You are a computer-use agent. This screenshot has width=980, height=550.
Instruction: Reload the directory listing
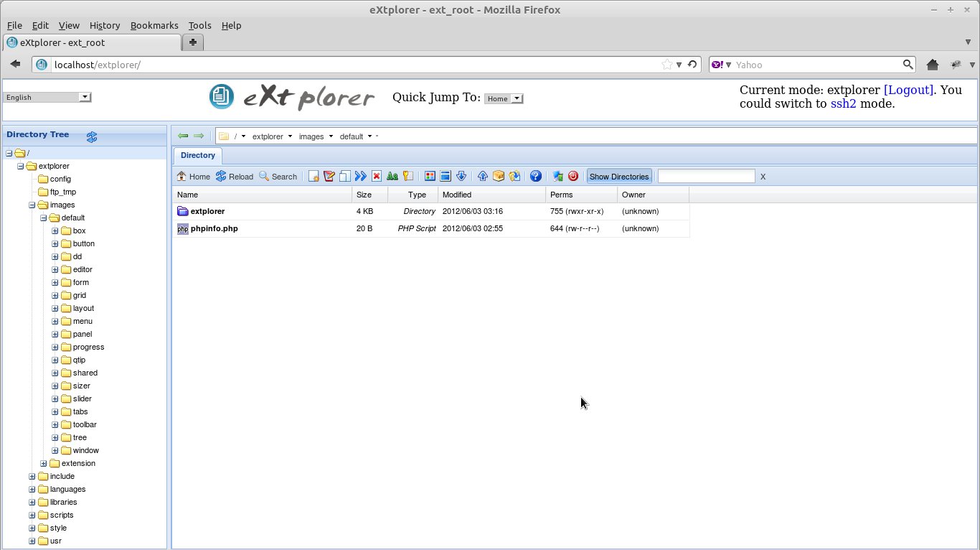coord(234,177)
